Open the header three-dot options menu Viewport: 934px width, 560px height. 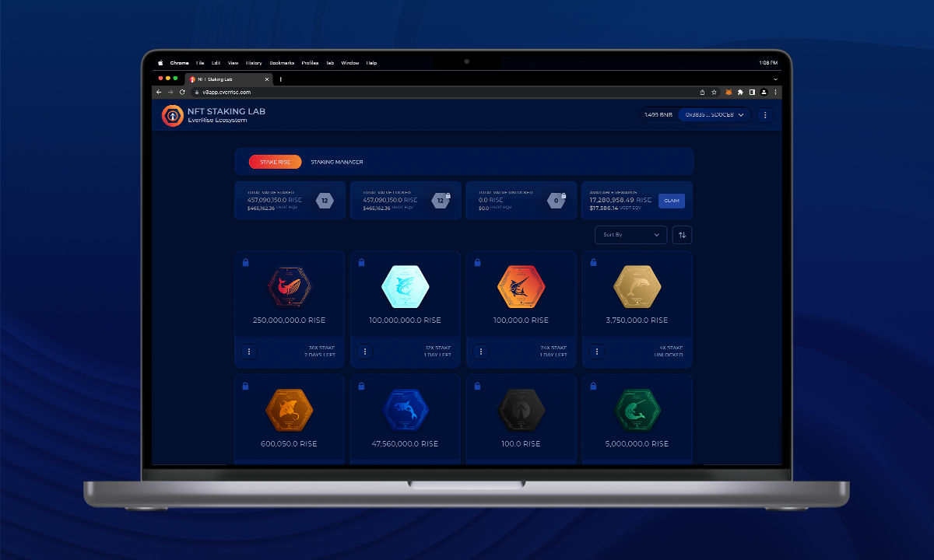click(x=765, y=115)
